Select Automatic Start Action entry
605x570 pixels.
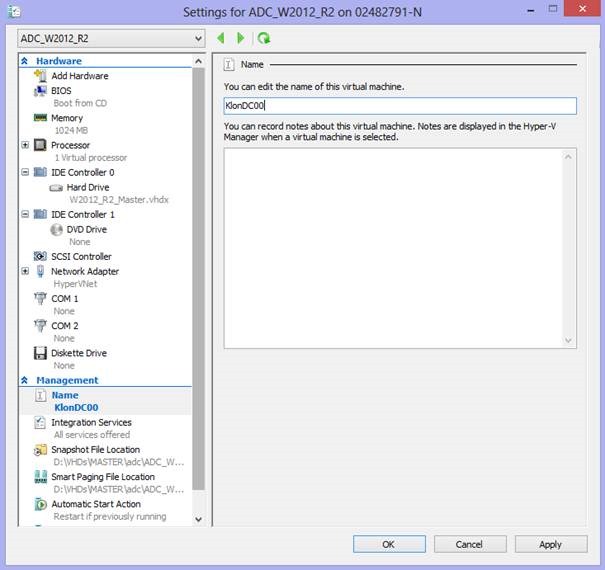[96, 504]
